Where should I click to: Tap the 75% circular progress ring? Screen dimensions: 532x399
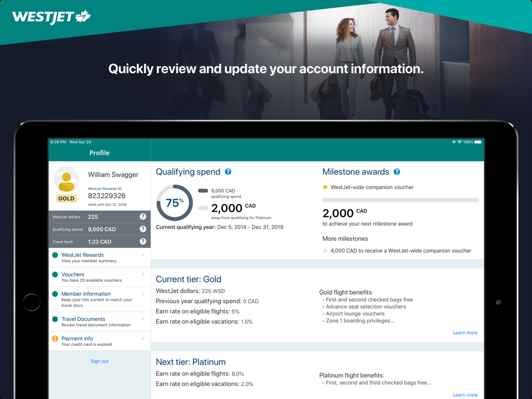tap(174, 203)
